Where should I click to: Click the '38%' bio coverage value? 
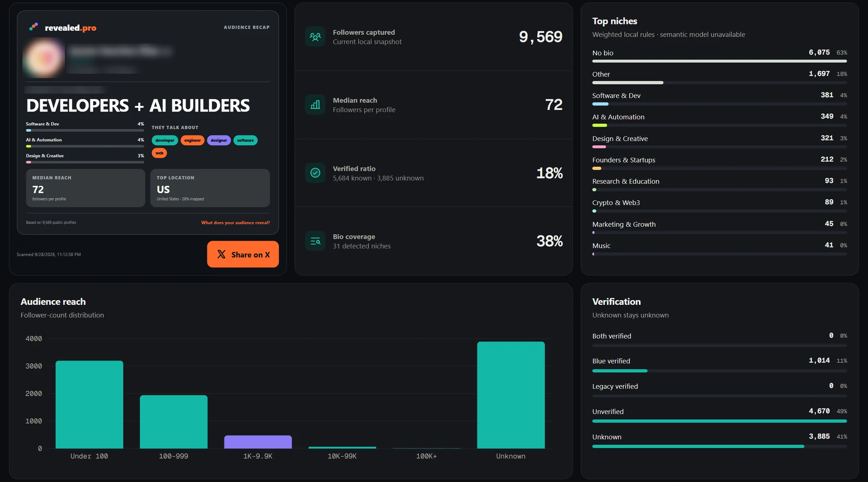pyautogui.click(x=549, y=241)
